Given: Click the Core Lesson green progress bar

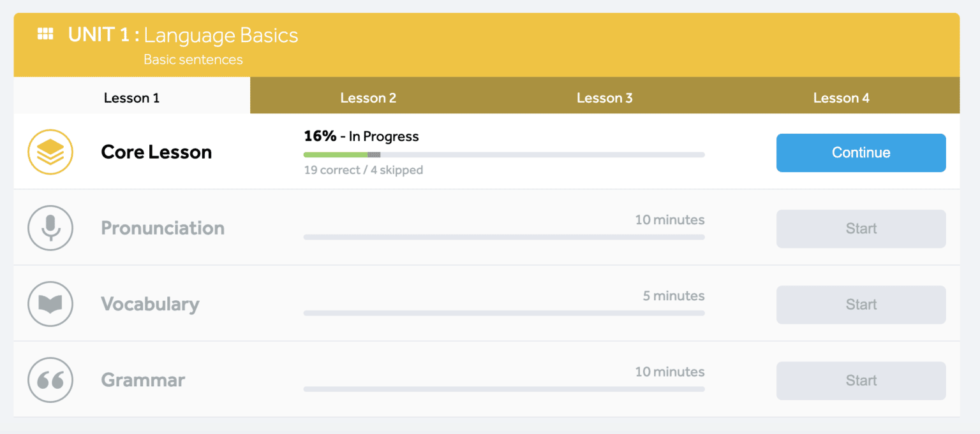Looking at the screenshot, I should pyautogui.click(x=335, y=154).
